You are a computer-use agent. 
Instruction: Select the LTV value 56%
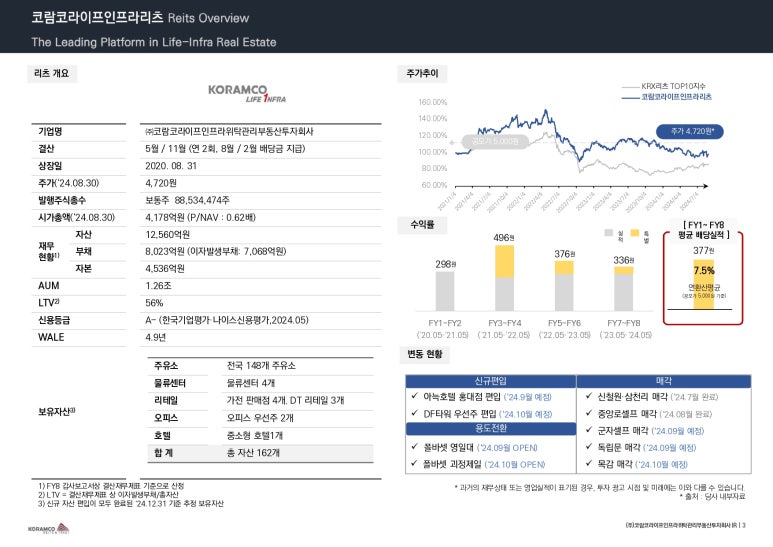(x=154, y=303)
